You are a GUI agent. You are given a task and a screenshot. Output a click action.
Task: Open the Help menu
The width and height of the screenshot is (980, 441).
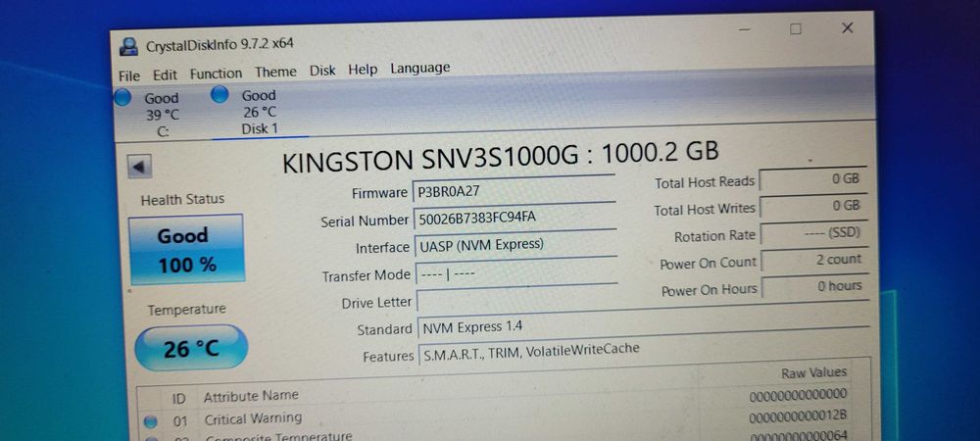(364, 70)
